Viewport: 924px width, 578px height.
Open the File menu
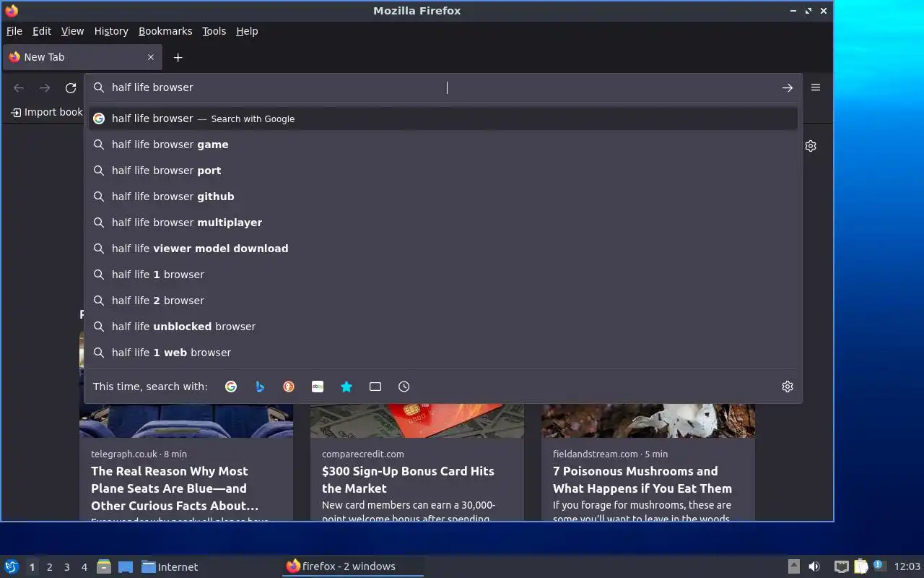[x=14, y=31]
